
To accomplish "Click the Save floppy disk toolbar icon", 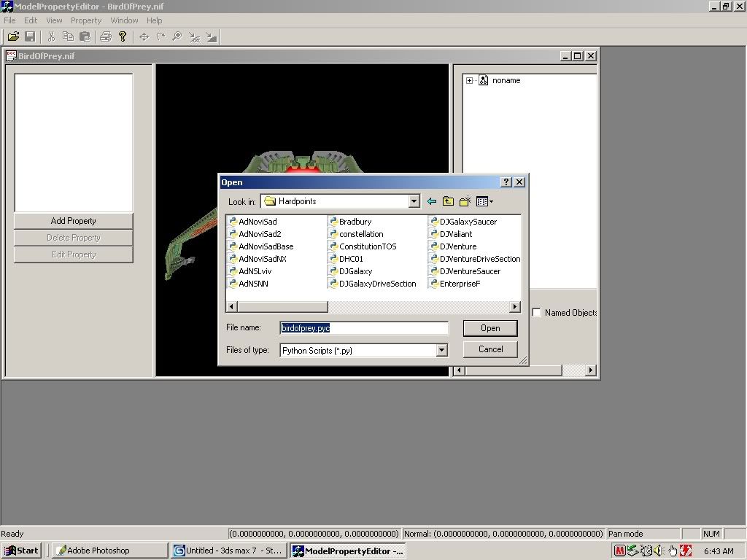I will point(30,36).
